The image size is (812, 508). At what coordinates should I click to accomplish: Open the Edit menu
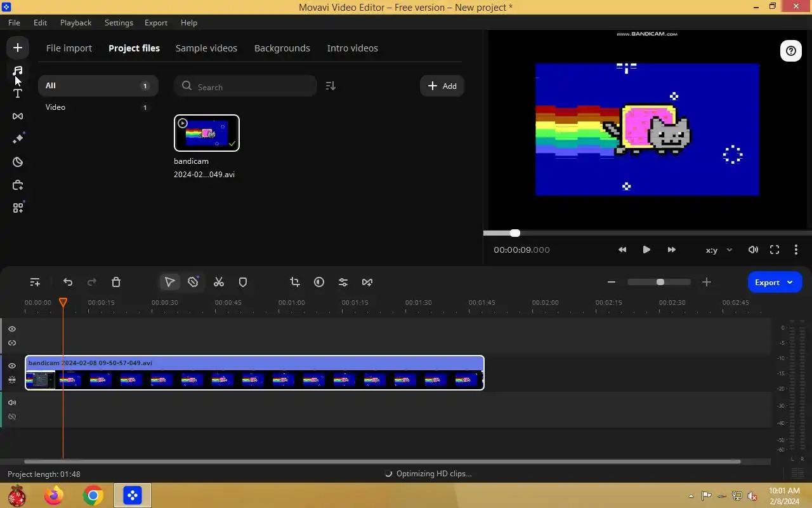[40, 22]
